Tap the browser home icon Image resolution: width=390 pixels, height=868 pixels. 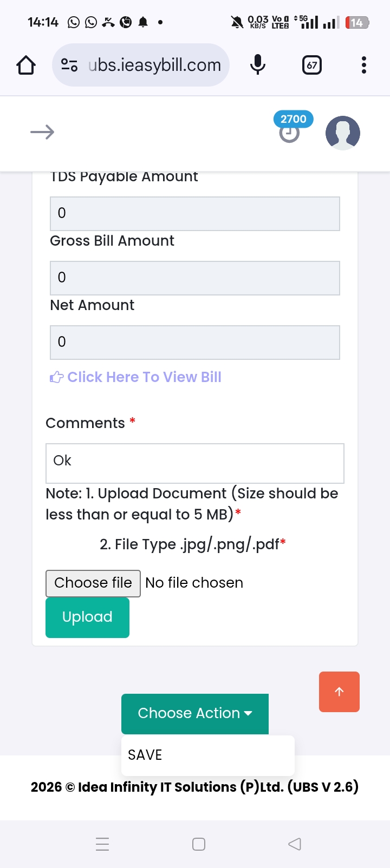point(26,65)
